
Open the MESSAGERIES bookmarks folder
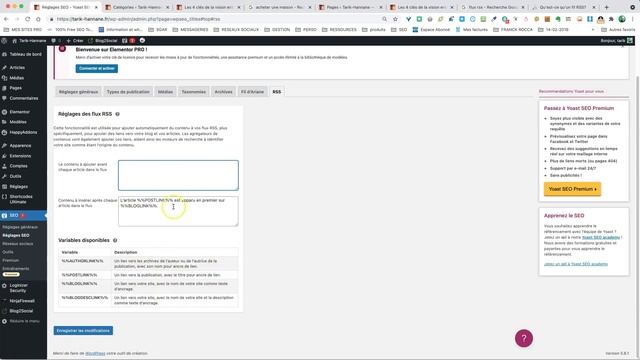click(191, 30)
